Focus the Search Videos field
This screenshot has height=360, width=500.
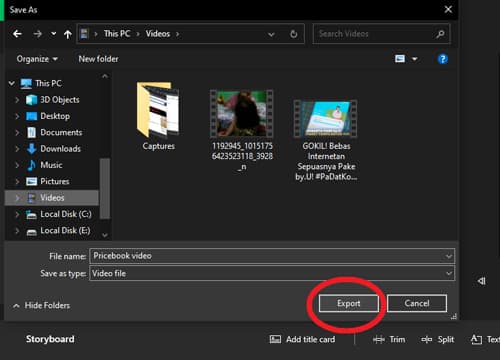click(x=381, y=34)
